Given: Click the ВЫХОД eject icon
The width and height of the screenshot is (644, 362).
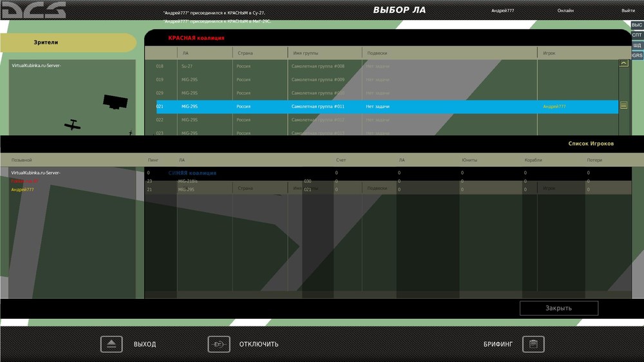Looking at the screenshot, I should (x=111, y=344).
